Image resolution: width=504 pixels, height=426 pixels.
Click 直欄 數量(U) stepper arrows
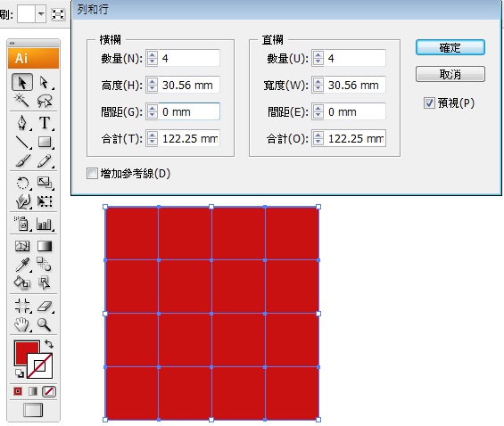tap(318, 58)
